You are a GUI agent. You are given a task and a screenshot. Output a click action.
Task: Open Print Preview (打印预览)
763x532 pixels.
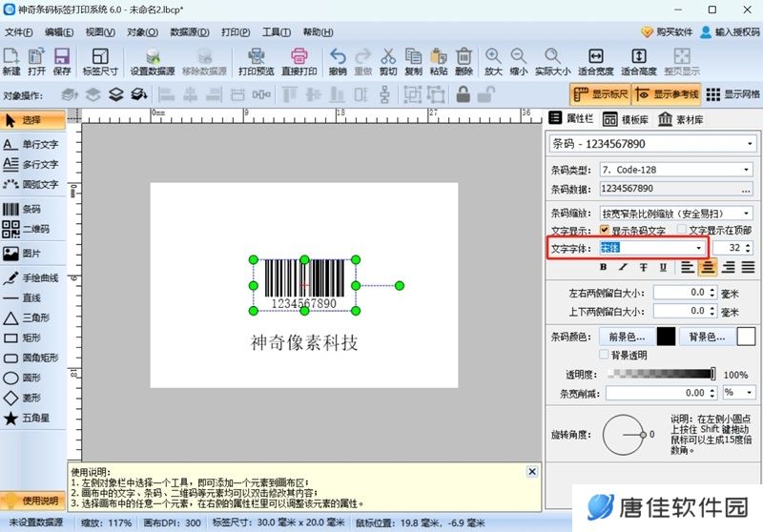click(256, 61)
